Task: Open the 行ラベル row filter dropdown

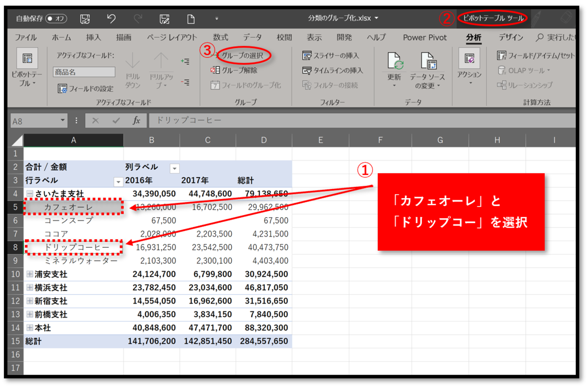Action: click(118, 181)
